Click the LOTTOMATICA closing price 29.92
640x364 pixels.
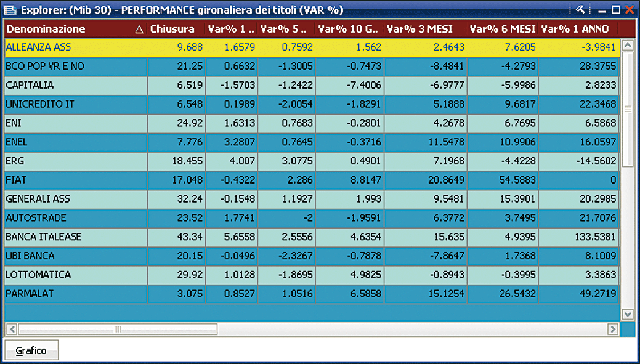tap(190, 275)
